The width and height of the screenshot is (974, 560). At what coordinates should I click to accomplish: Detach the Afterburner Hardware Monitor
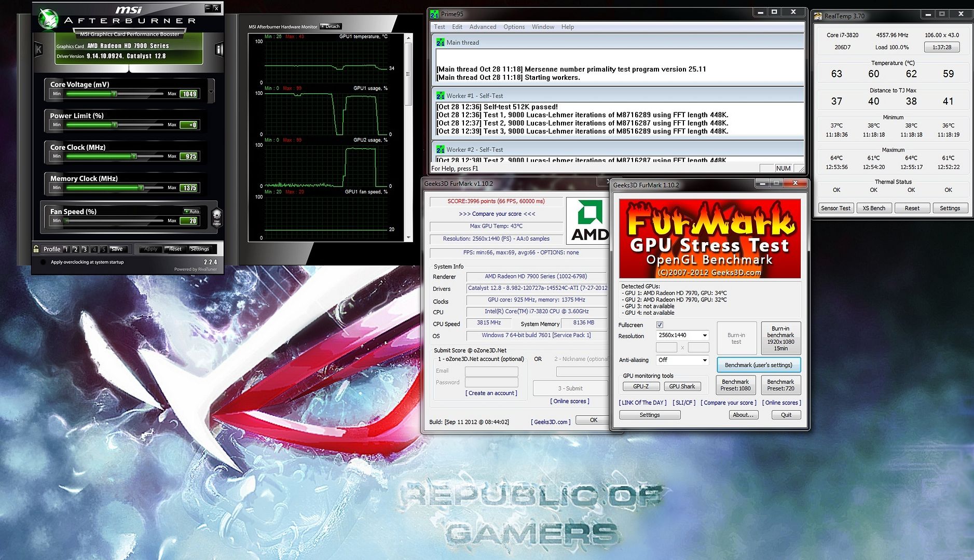click(x=331, y=26)
